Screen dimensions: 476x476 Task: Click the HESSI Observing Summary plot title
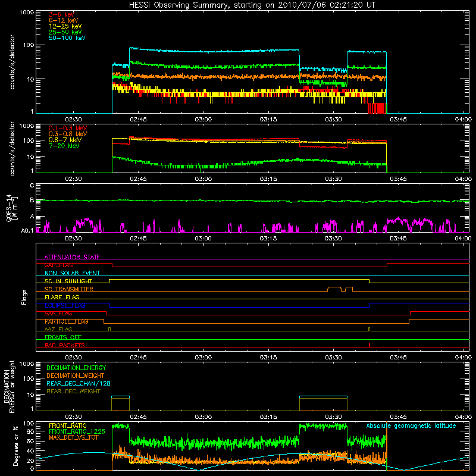click(252, 5)
